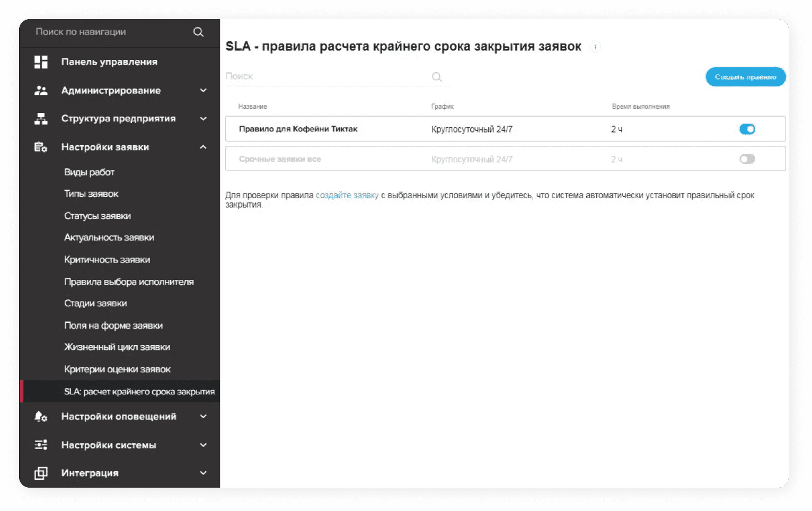
Task: Open rule Срочные заявки все
Action: 280,159
